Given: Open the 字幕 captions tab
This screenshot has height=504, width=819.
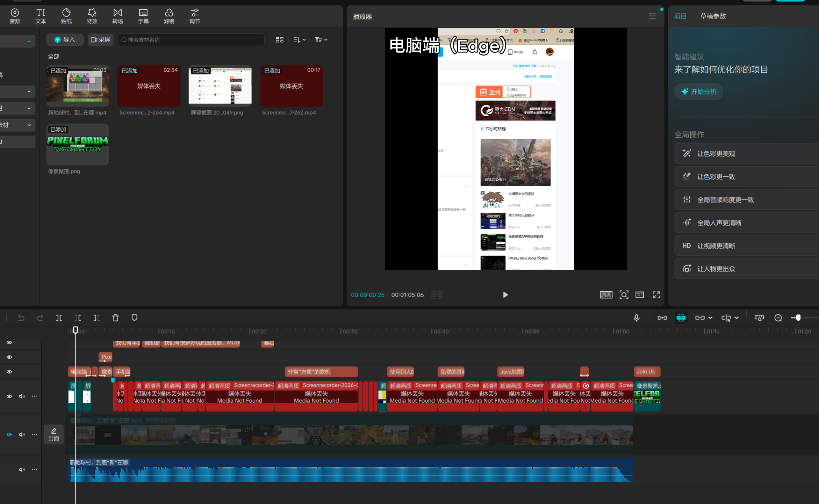Looking at the screenshot, I should pos(143,16).
